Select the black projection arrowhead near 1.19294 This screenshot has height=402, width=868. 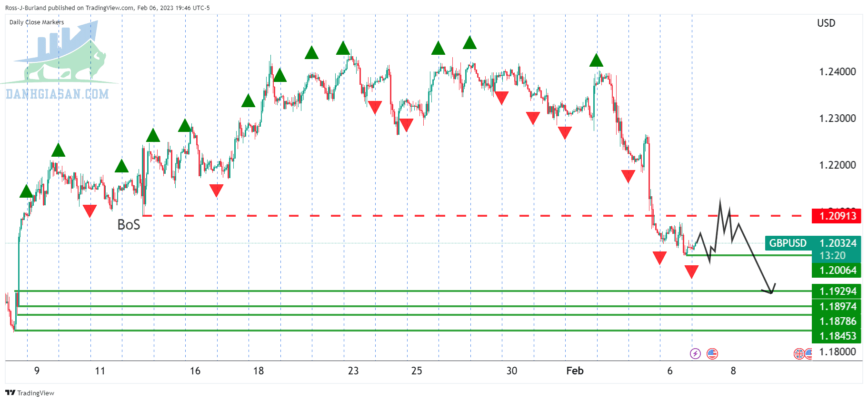tap(769, 289)
